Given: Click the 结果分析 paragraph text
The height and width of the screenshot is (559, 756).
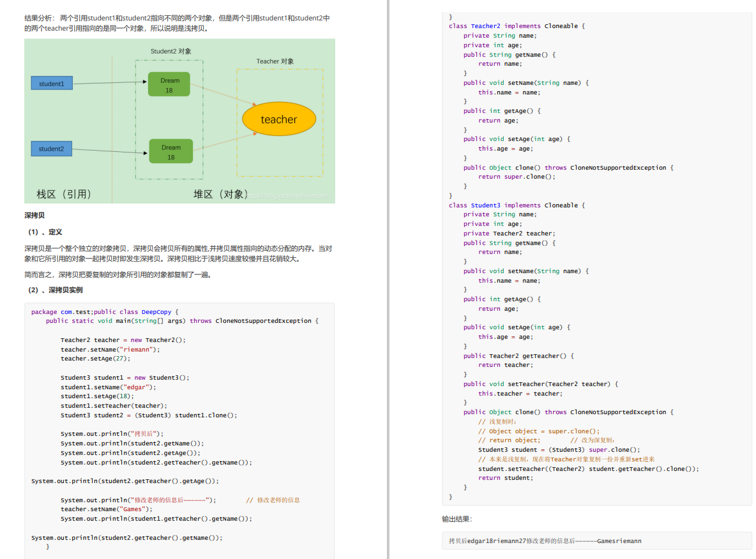Looking at the screenshot, I should 178,23.
